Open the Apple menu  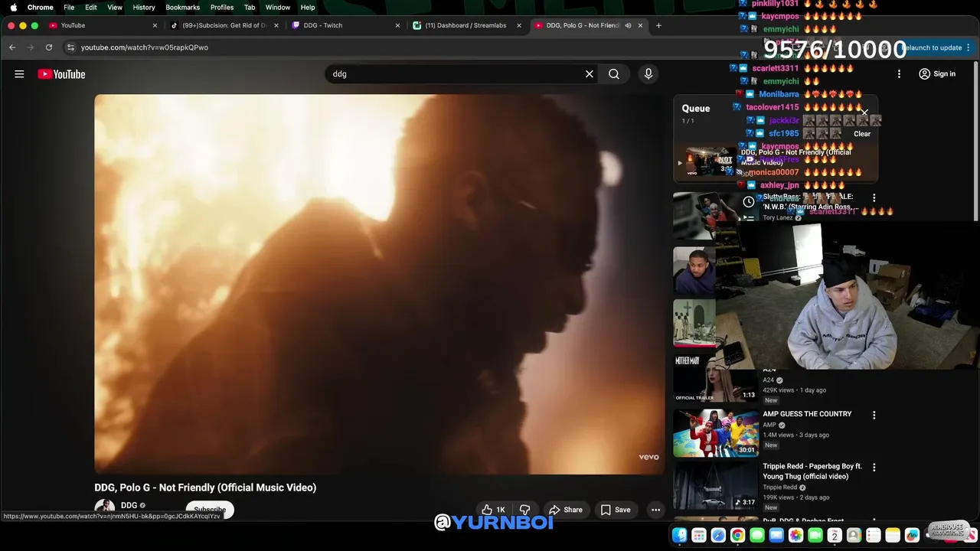tap(13, 7)
